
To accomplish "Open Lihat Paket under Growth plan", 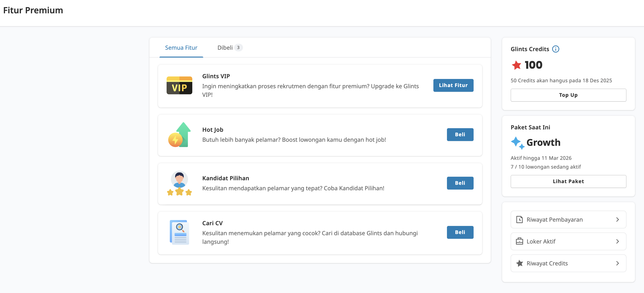I will coord(568,181).
